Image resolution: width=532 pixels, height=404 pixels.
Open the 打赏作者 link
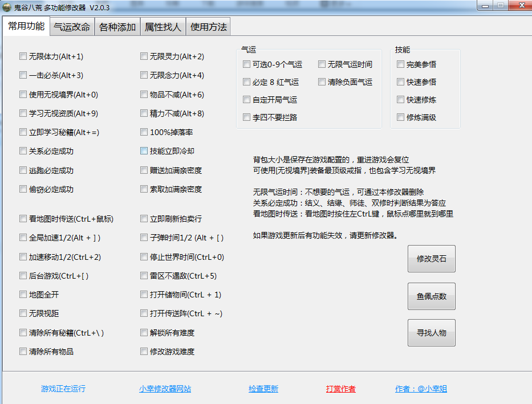coord(341,389)
